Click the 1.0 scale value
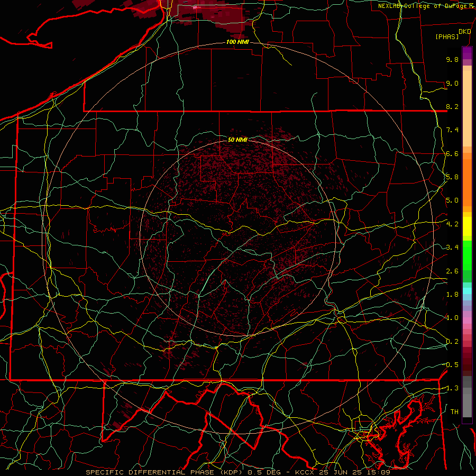Image resolution: width=476 pixels, height=476 pixels. pos(452,318)
